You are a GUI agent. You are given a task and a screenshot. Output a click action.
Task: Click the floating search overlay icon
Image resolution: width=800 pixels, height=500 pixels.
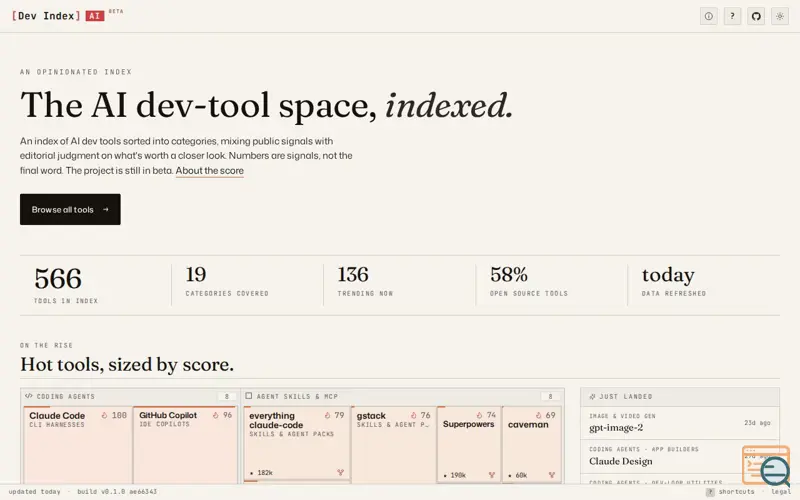[766, 465]
